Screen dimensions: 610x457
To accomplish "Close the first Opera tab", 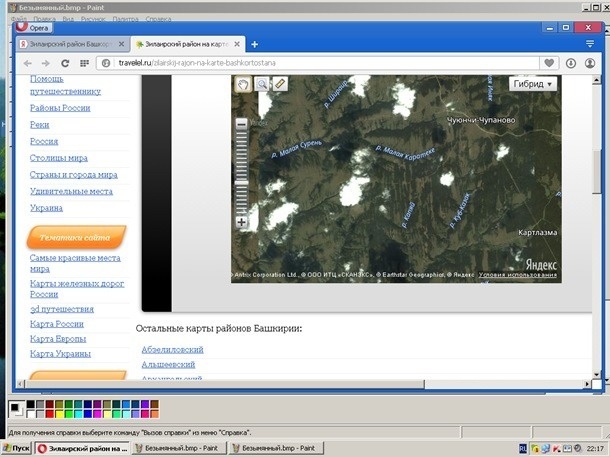I will click(x=121, y=44).
